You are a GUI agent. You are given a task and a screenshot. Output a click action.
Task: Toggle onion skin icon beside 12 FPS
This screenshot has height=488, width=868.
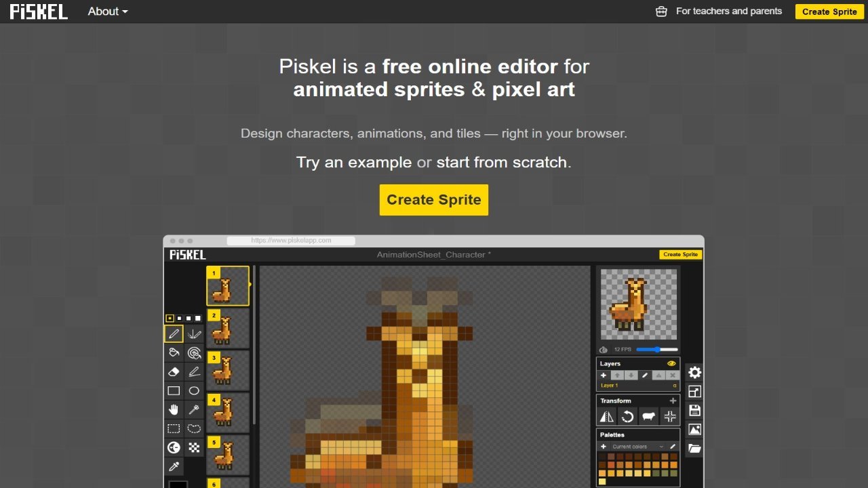604,350
